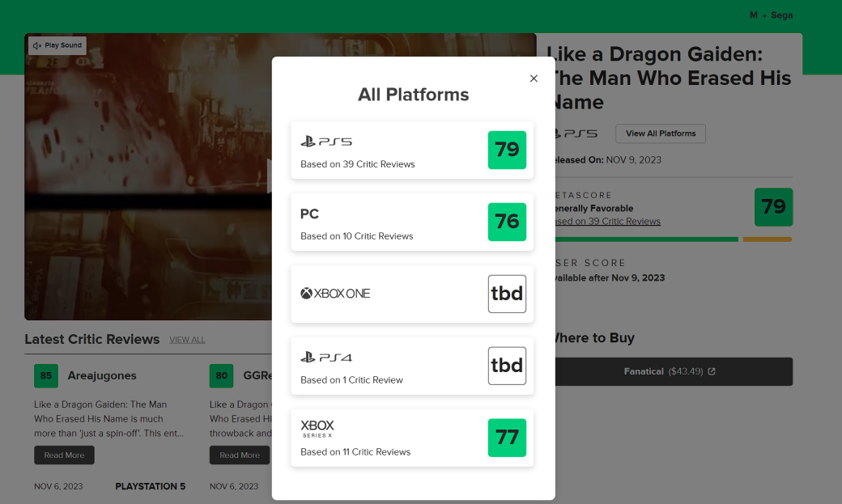Screen dimensions: 842x504
Task: Click the 'Latest Critic Reviews' heading
Action: tap(91, 339)
